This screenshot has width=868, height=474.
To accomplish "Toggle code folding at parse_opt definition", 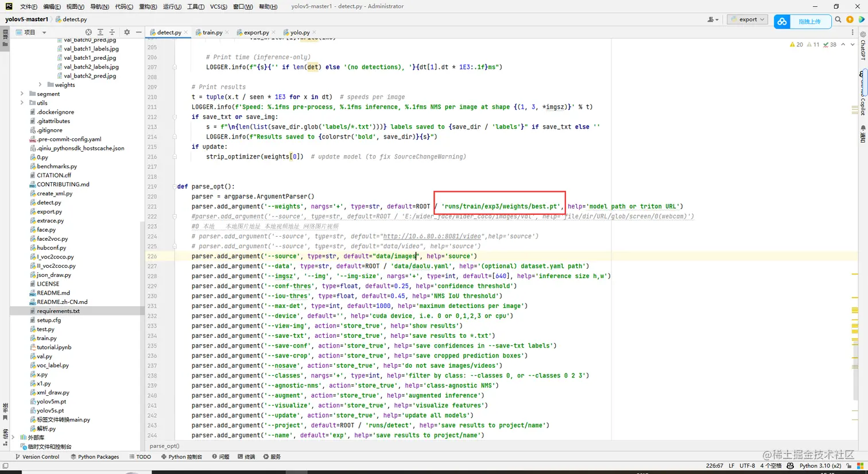I will (x=174, y=186).
